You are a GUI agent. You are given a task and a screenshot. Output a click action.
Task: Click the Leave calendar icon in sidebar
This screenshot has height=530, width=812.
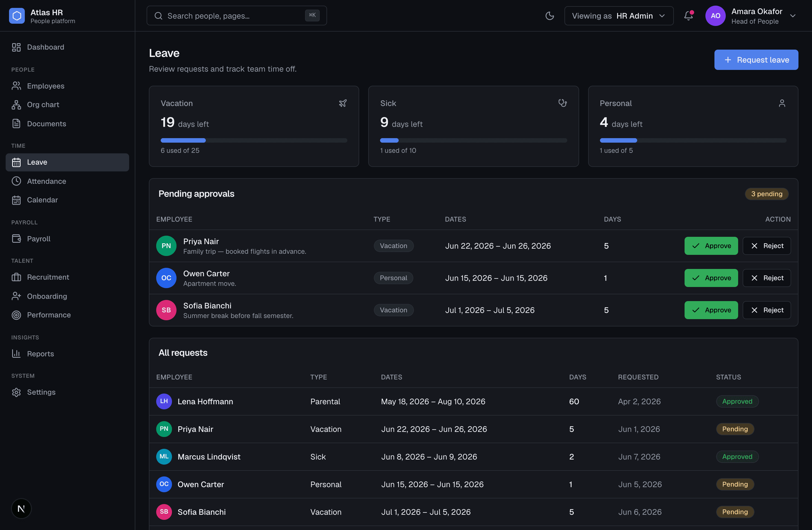16,162
